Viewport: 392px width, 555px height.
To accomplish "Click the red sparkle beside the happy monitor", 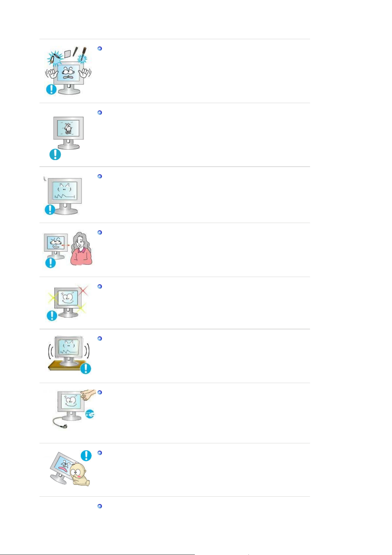I will click(x=83, y=290).
